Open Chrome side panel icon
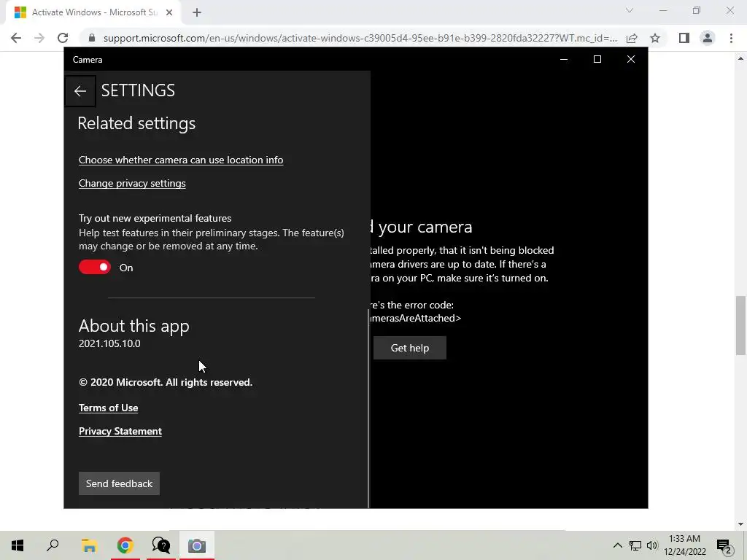Image resolution: width=747 pixels, height=560 pixels. click(x=684, y=38)
